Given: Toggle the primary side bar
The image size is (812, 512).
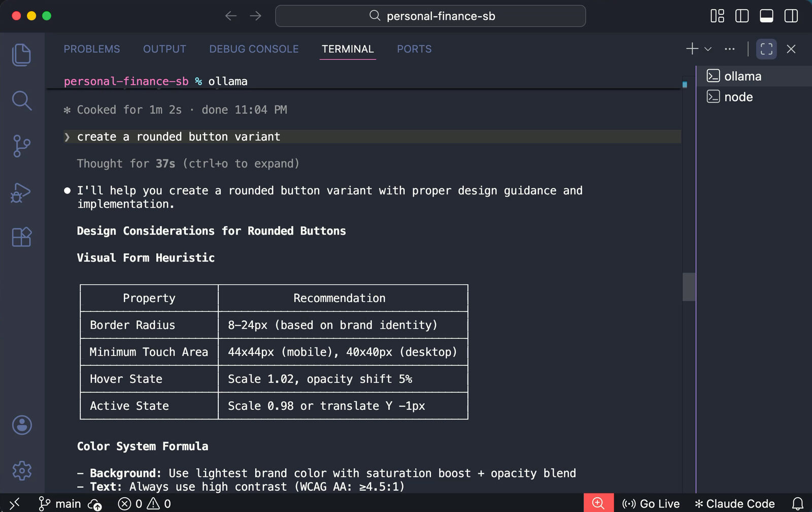Looking at the screenshot, I should pyautogui.click(x=742, y=16).
